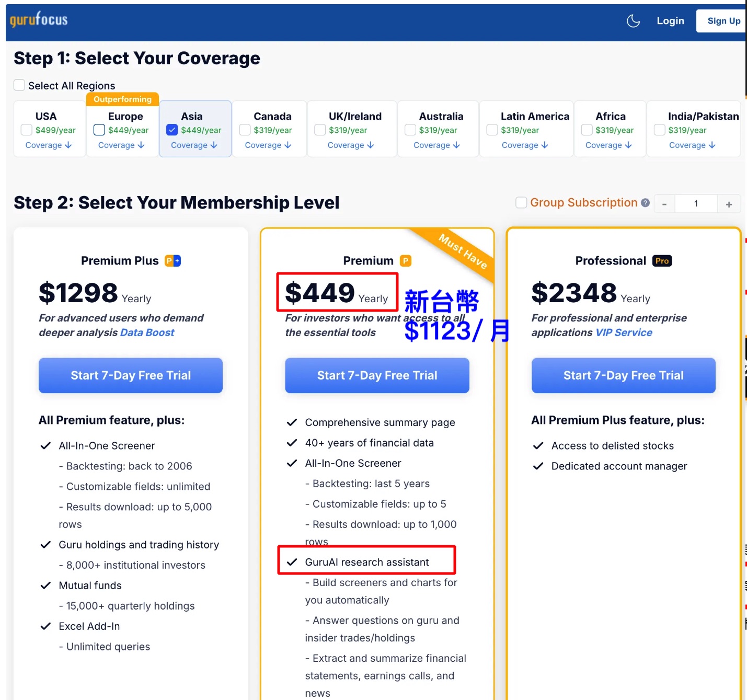The image size is (747, 700).
Task: Expand Coverage details under Canada
Action: [x=268, y=145]
